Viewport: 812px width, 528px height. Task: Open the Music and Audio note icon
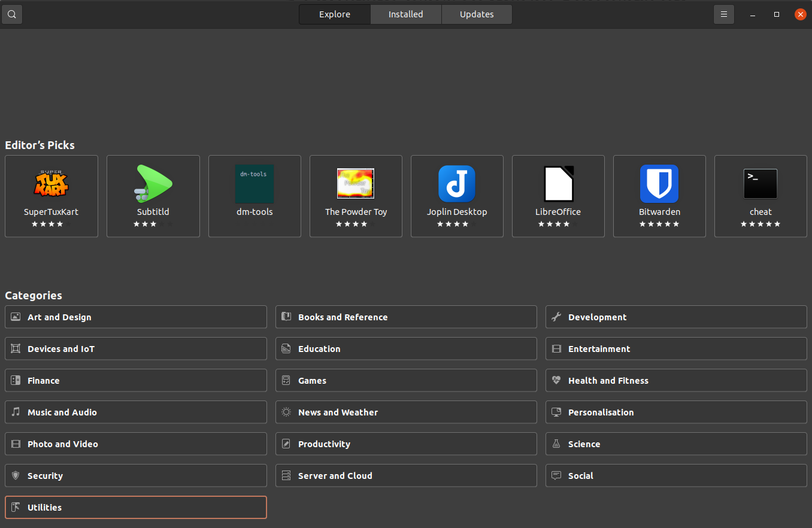click(15, 412)
